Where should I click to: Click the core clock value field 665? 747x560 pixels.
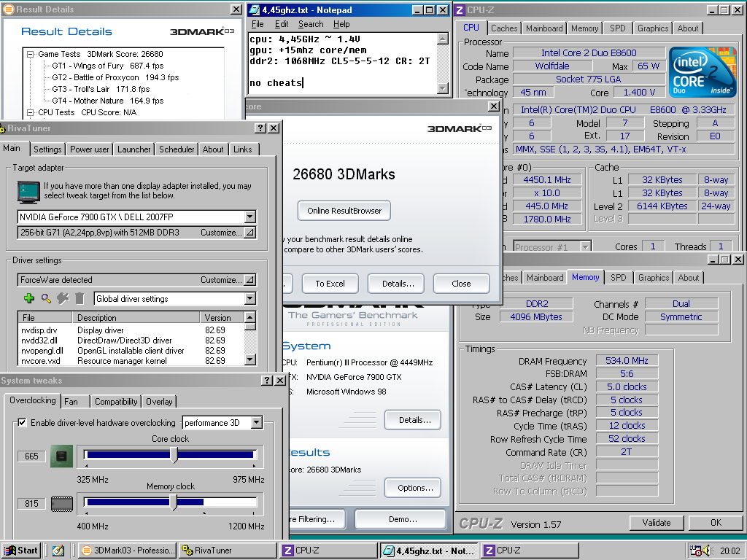click(31, 456)
